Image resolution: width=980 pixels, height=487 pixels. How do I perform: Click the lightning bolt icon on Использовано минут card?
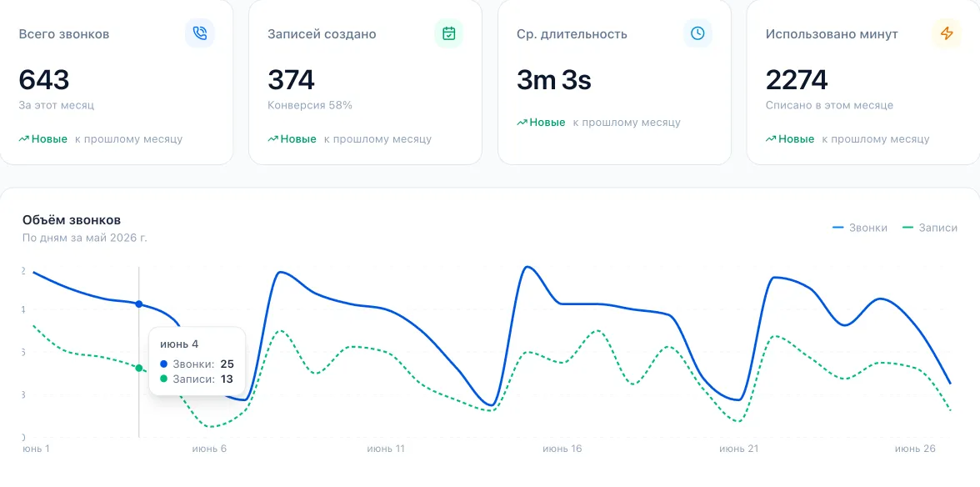(x=947, y=33)
